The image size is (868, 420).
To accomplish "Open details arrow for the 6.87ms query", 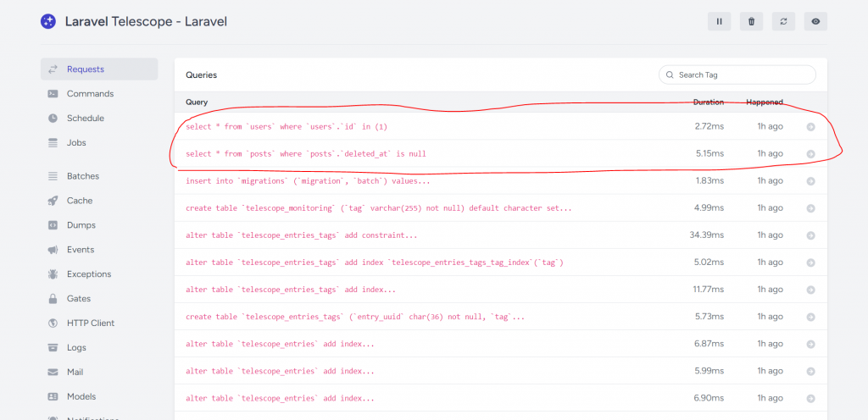I will tap(810, 345).
